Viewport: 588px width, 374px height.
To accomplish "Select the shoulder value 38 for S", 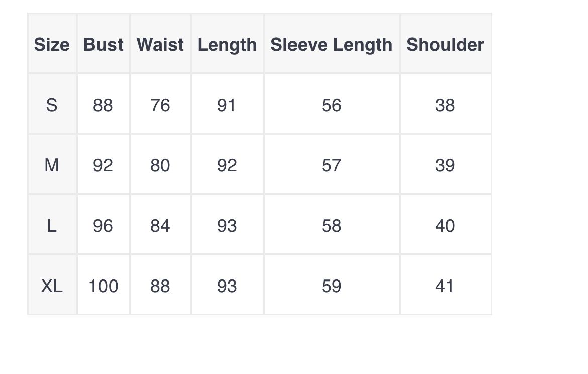I will [x=445, y=105].
